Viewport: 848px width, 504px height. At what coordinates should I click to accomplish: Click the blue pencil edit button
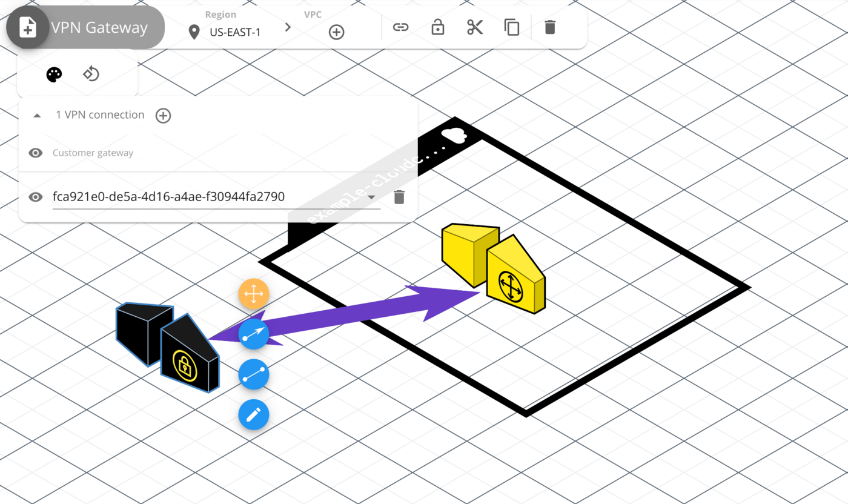pos(253,415)
